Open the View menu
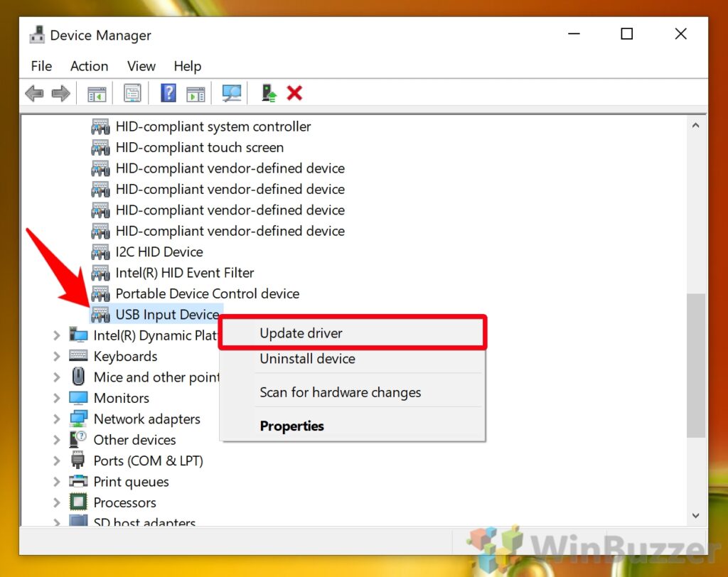The image size is (728, 577). click(x=141, y=65)
